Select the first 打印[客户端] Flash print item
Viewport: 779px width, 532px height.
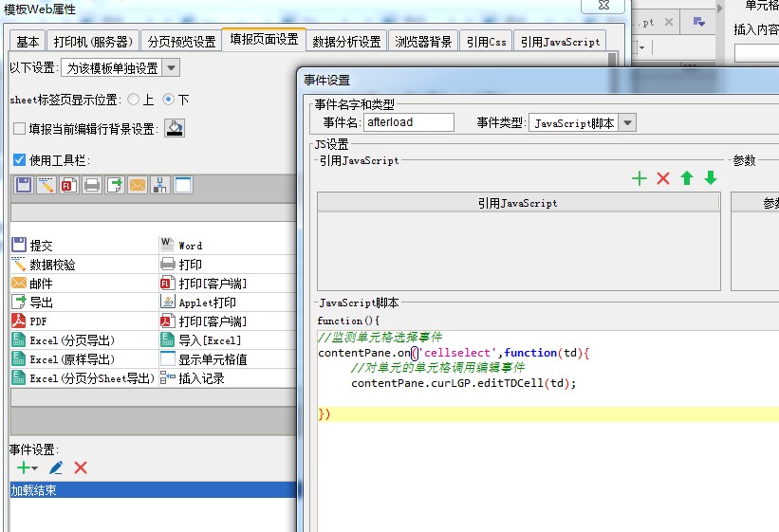point(228,284)
